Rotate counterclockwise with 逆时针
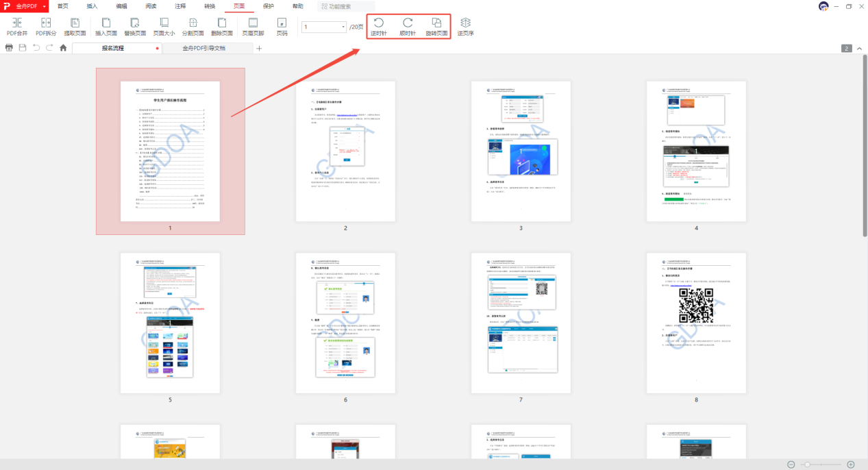868x470 pixels. 378,27
